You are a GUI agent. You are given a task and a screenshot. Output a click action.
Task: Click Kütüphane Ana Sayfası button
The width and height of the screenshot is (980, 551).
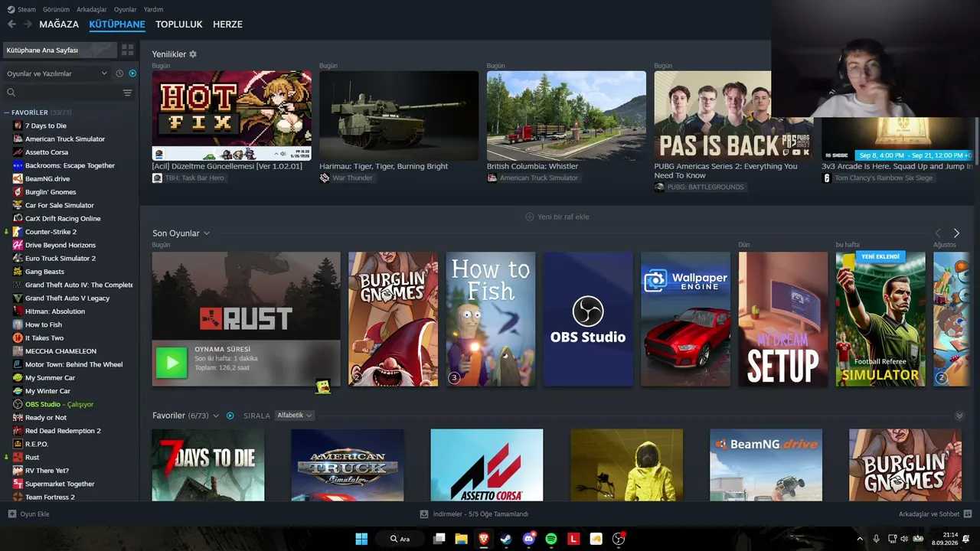(60, 50)
